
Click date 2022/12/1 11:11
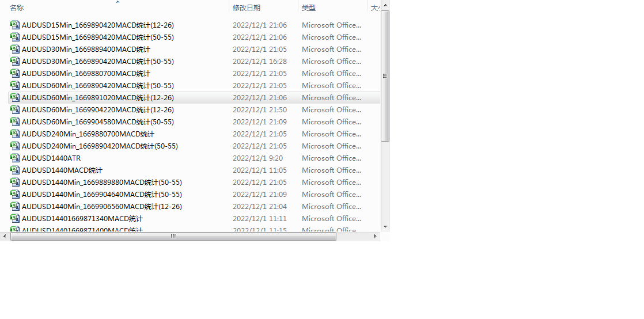[260, 218]
